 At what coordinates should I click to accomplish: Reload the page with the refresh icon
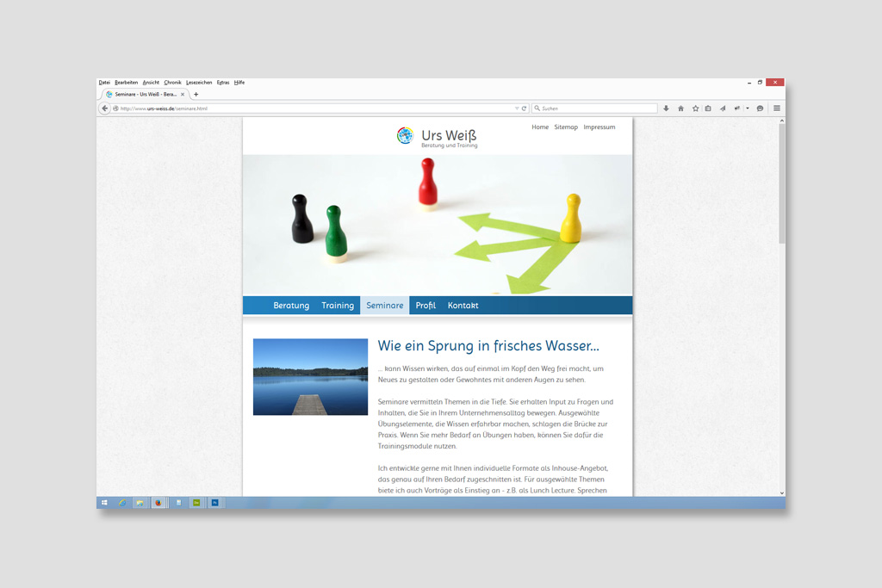tap(524, 108)
